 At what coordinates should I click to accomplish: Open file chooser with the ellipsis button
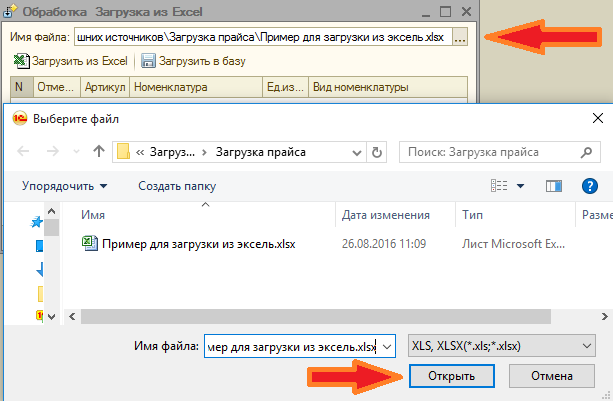pos(460,37)
